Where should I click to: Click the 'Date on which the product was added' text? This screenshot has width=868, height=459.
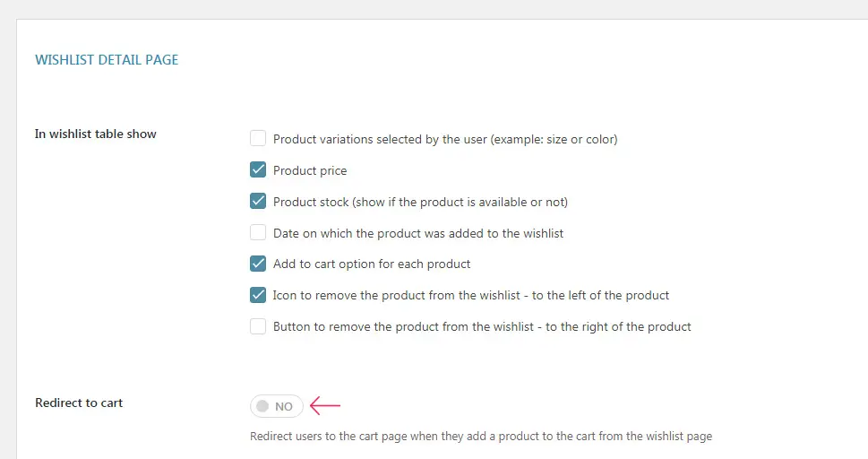tap(418, 233)
